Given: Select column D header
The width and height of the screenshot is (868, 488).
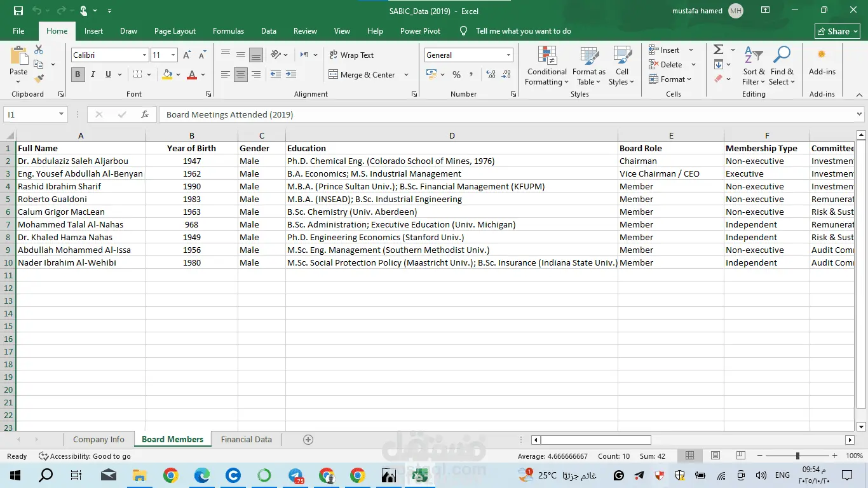Looking at the screenshot, I should click(452, 135).
